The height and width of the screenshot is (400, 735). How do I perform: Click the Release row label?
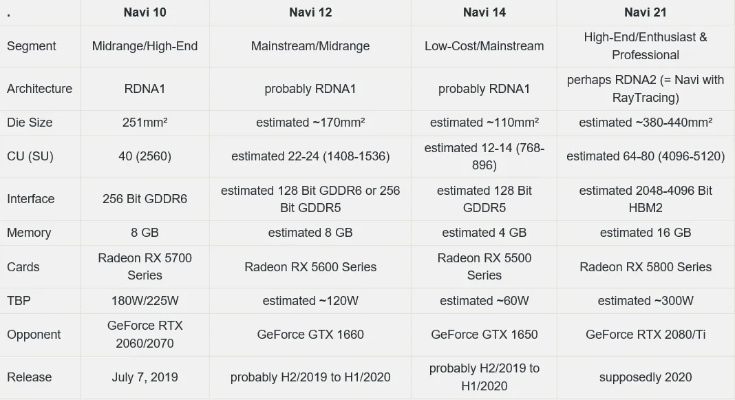31,377
